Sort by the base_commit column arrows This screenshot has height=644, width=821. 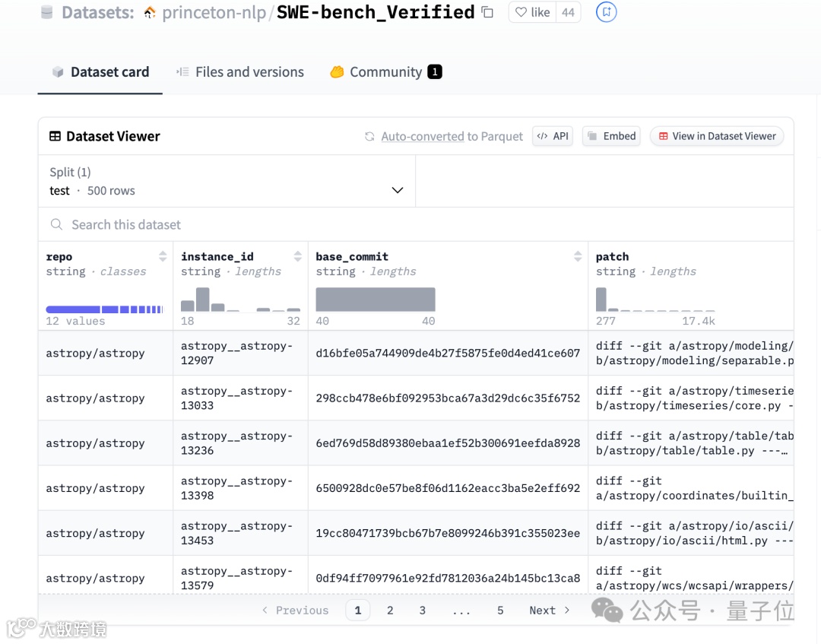coord(578,256)
